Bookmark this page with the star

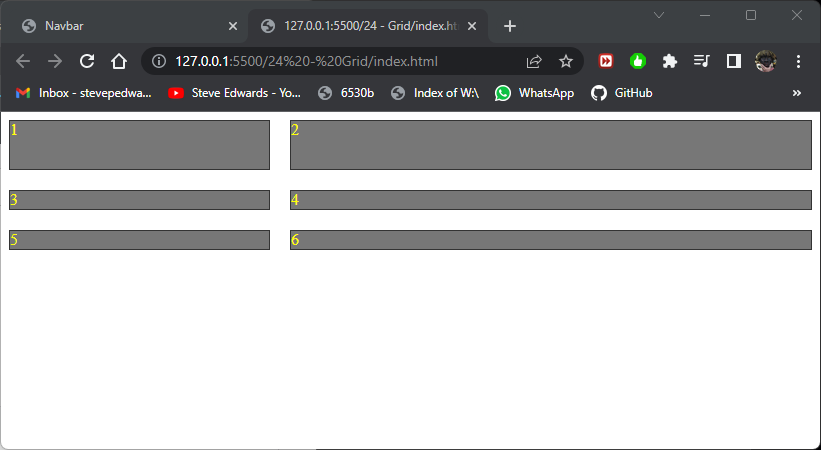(566, 61)
